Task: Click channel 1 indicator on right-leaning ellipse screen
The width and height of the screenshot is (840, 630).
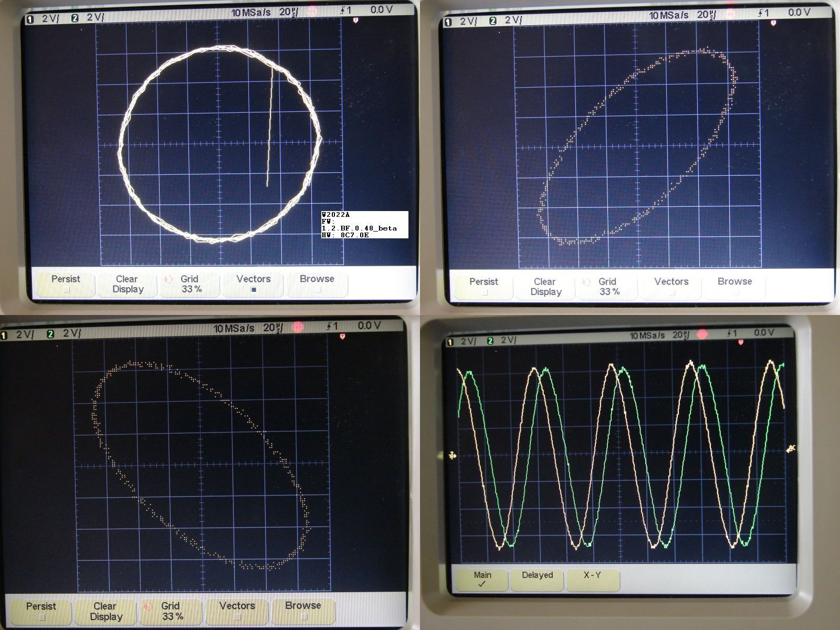Action: point(448,22)
